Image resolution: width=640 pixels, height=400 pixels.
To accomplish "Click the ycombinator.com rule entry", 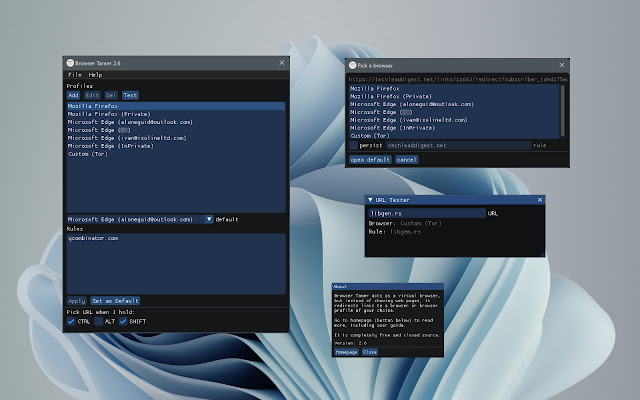I will pyautogui.click(x=176, y=238).
